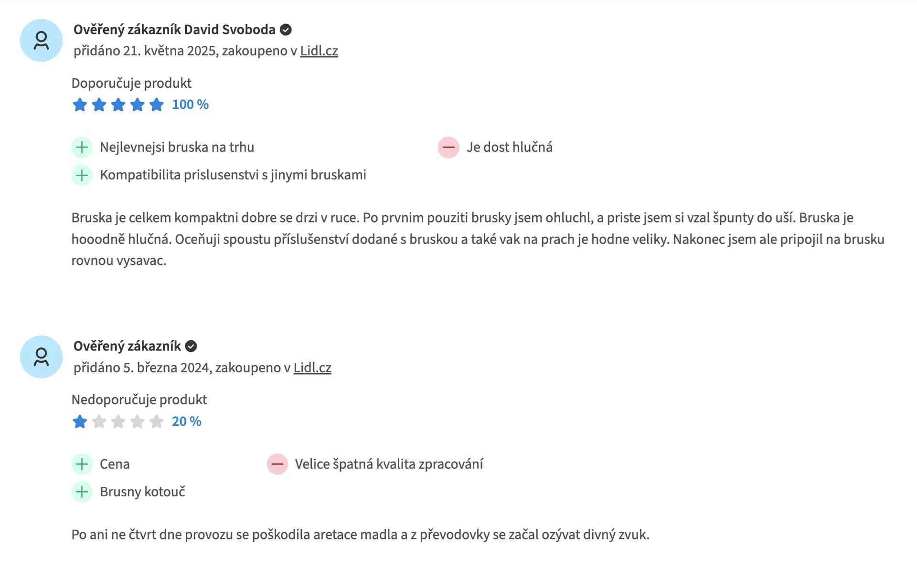Open the Lidl.cz link dated 5. března 2024
917x588 pixels.
312,367
